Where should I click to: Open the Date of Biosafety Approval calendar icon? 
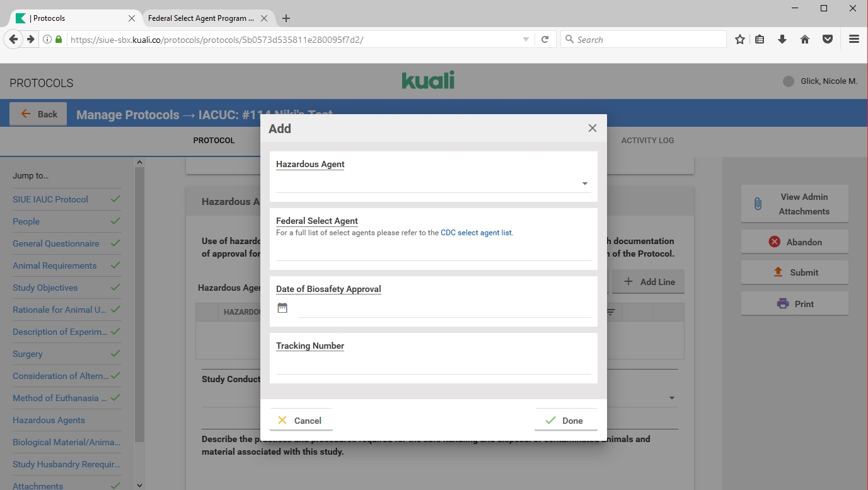282,308
